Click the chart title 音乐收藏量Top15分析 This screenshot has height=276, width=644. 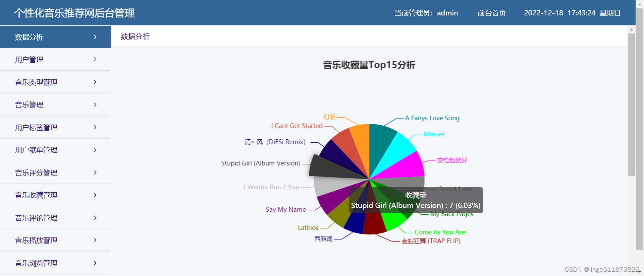pos(369,65)
